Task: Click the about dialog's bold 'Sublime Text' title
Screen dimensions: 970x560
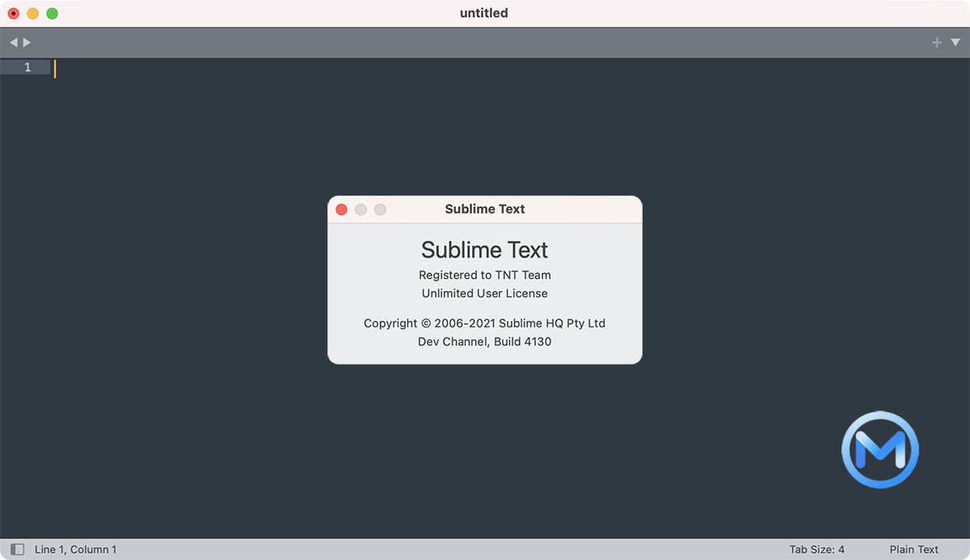Action: (x=485, y=209)
